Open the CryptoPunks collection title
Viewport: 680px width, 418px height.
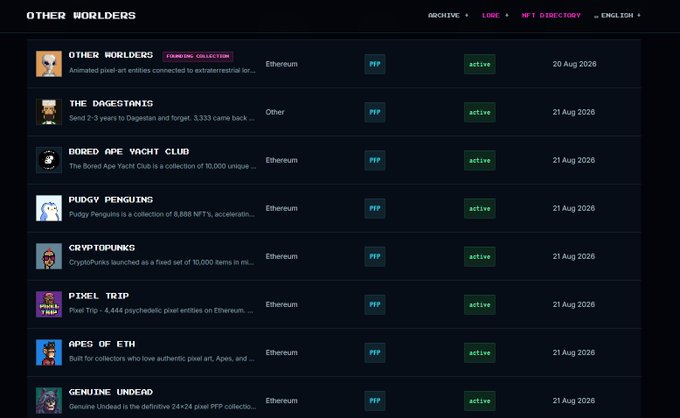[x=102, y=248]
